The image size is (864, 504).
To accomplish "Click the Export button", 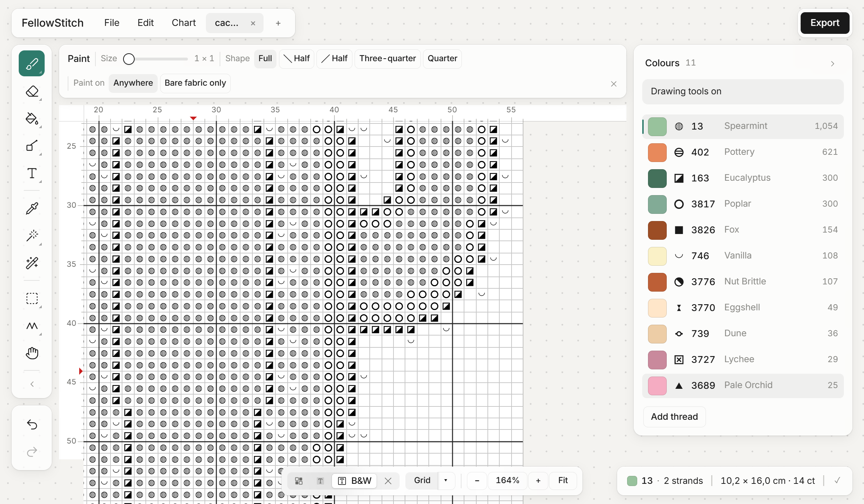I will pos(825,23).
